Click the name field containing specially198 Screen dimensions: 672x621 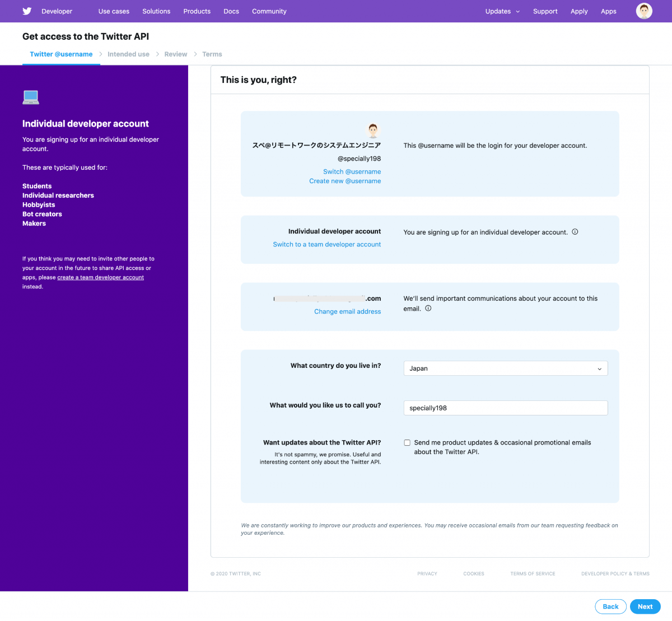coord(506,408)
